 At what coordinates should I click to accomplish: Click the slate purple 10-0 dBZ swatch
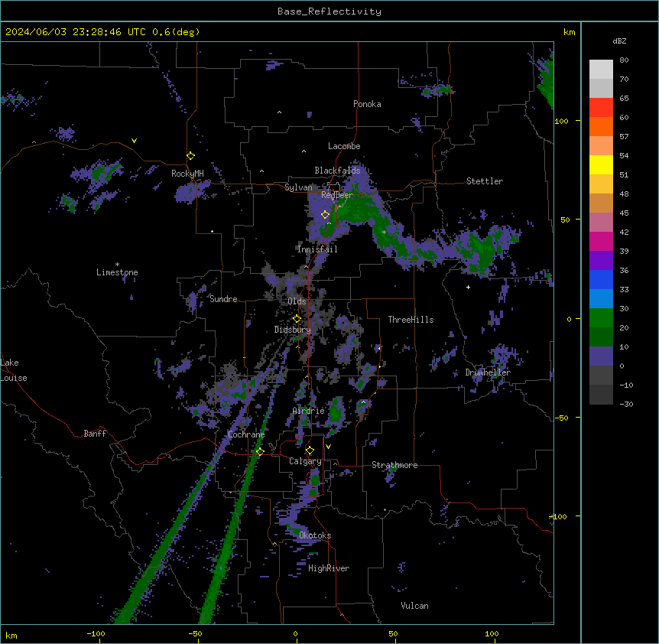tap(601, 356)
